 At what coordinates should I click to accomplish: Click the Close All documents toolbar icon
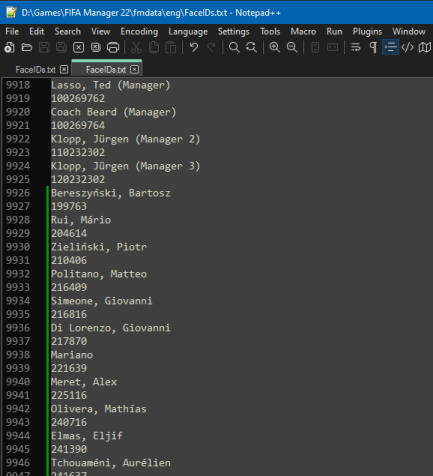96,48
